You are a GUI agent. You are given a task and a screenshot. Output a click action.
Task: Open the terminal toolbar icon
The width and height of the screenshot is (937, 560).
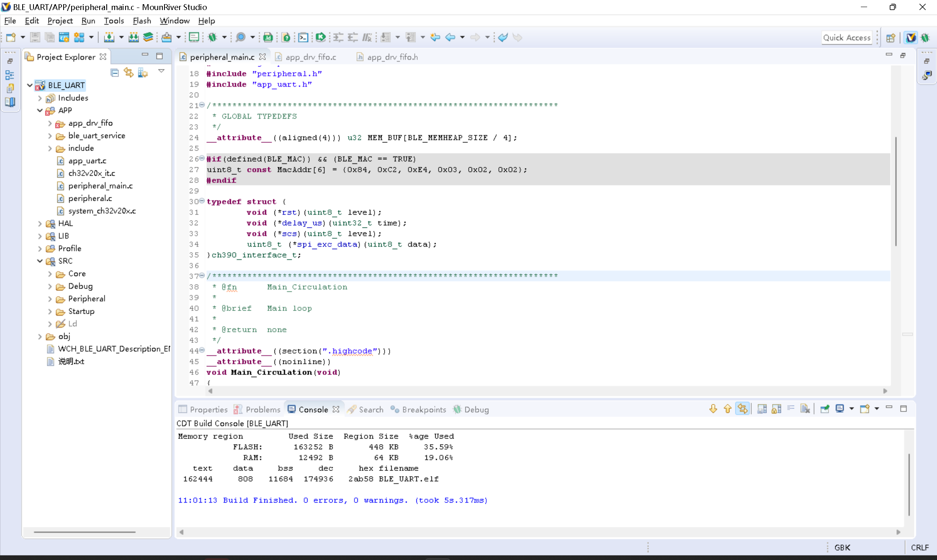303,37
